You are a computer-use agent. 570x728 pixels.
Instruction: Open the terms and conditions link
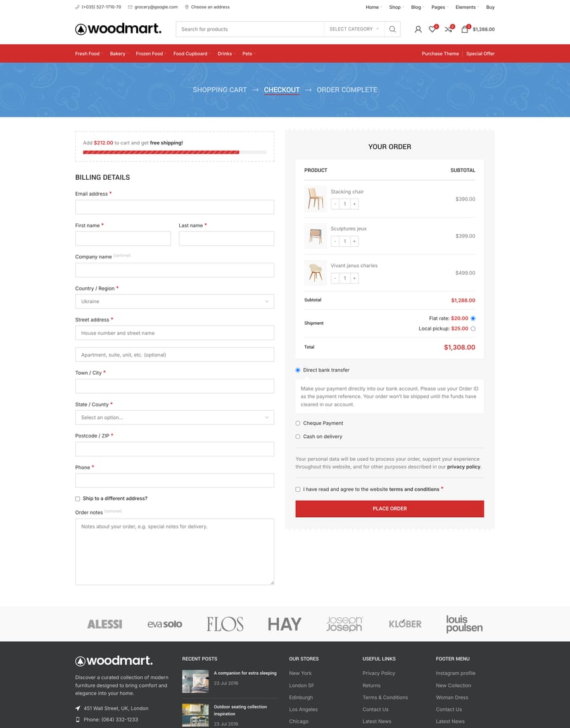pos(414,489)
